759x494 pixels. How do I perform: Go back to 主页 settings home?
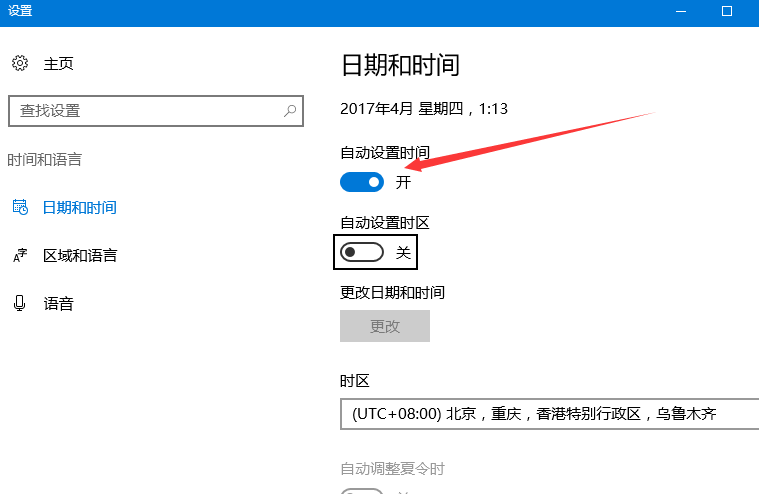(58, 64)
